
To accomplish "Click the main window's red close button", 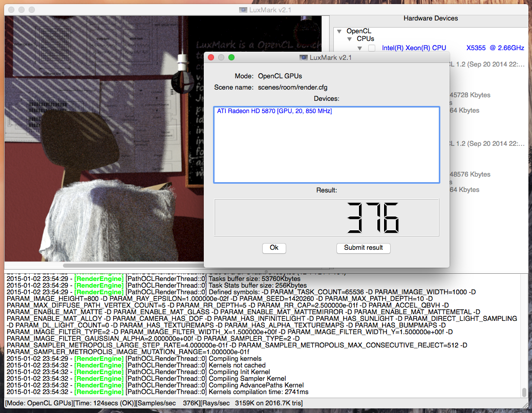I will (x=11, y=10).
